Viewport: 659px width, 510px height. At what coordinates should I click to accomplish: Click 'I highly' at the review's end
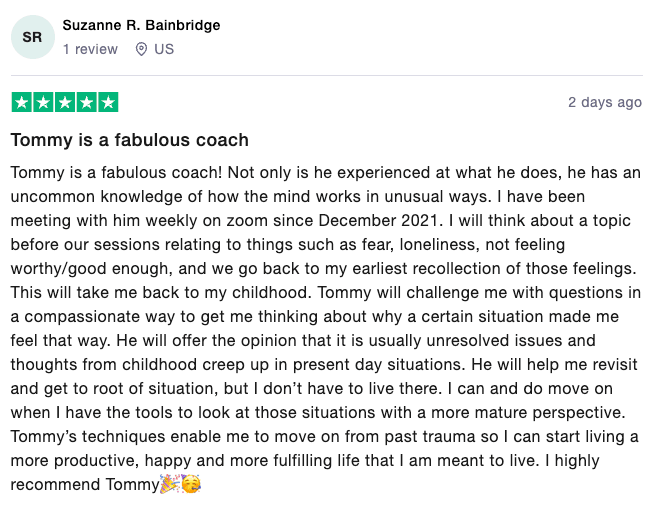click(x=572, y=460)
